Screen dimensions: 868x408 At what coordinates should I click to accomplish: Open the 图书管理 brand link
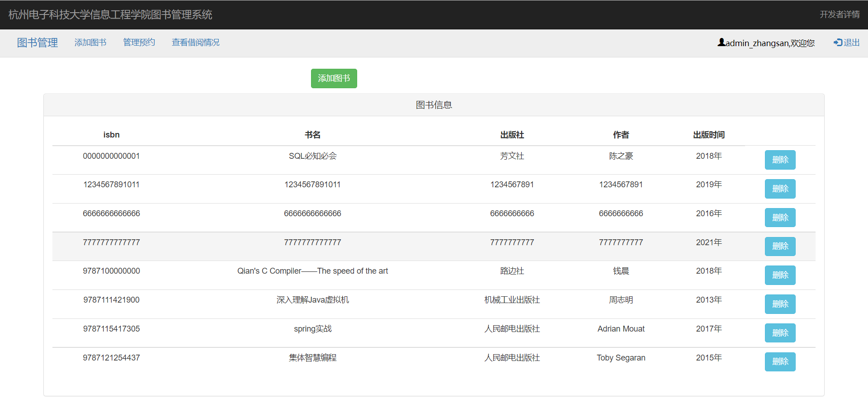coord(38,43)
